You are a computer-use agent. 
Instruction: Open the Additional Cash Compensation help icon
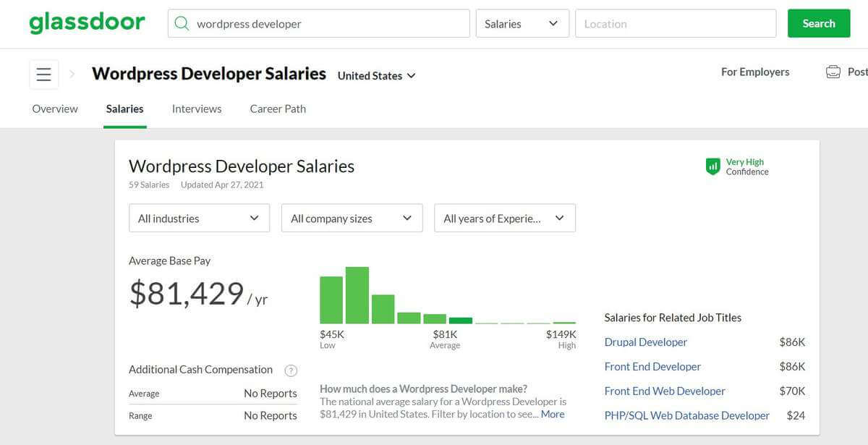(291, 370)
